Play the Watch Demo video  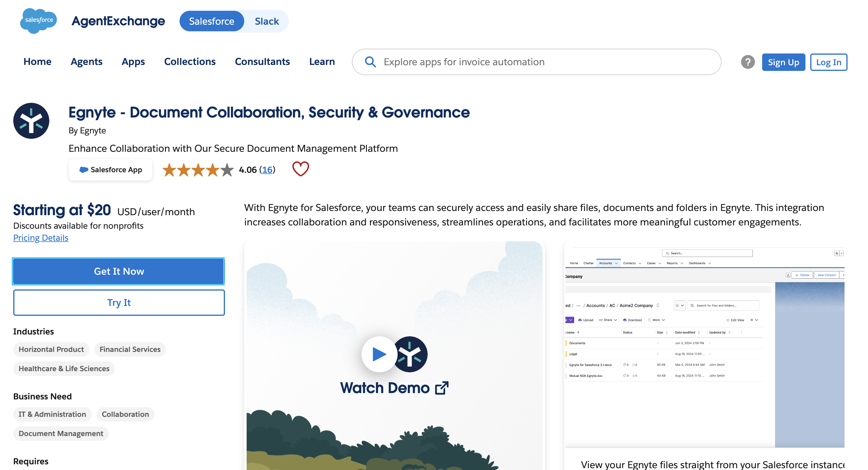(x=379, y=354)
